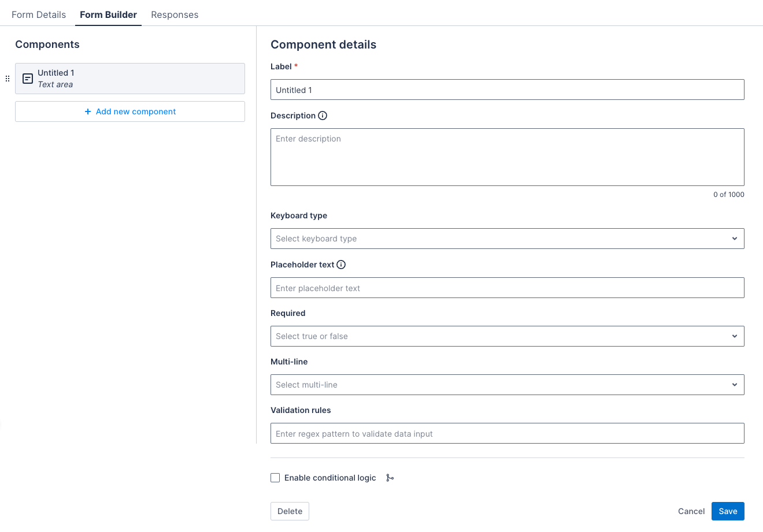
Task: Select the Form Builder tab
Action: [x=108, y=14]
